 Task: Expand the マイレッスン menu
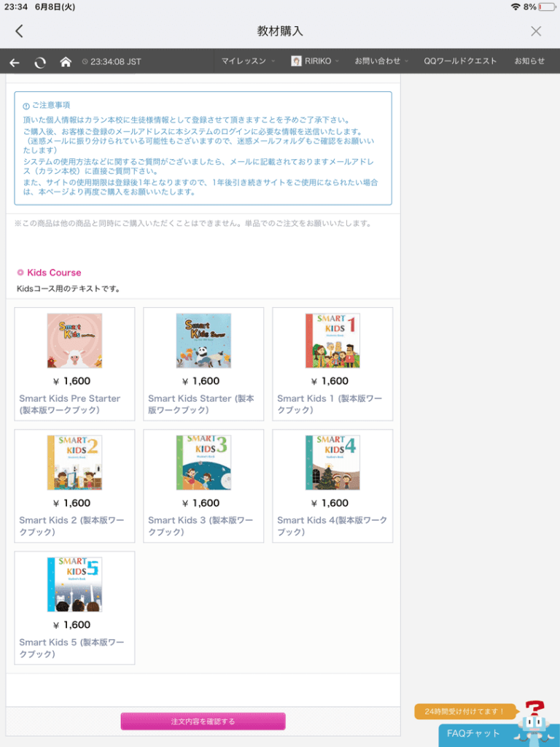tap(248, 61)
